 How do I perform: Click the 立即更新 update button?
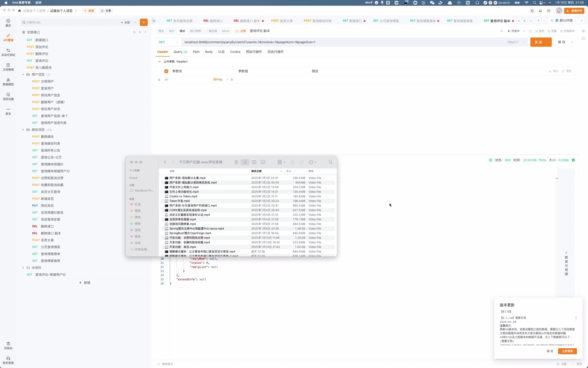pos(567,351)
